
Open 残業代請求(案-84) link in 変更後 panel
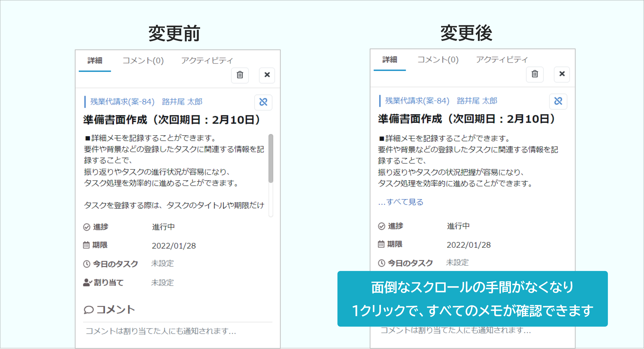pyautogui.click(x=417, y=101)
